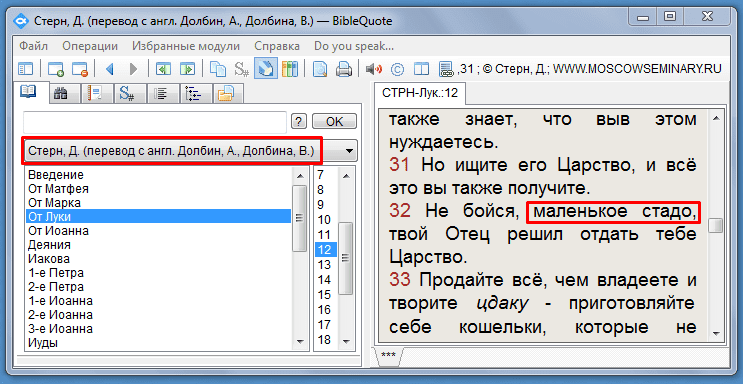This screenshot has height=384, width=743.
Task: Expand the module dropdown Стерн, Д.
Action: [350, 151]
